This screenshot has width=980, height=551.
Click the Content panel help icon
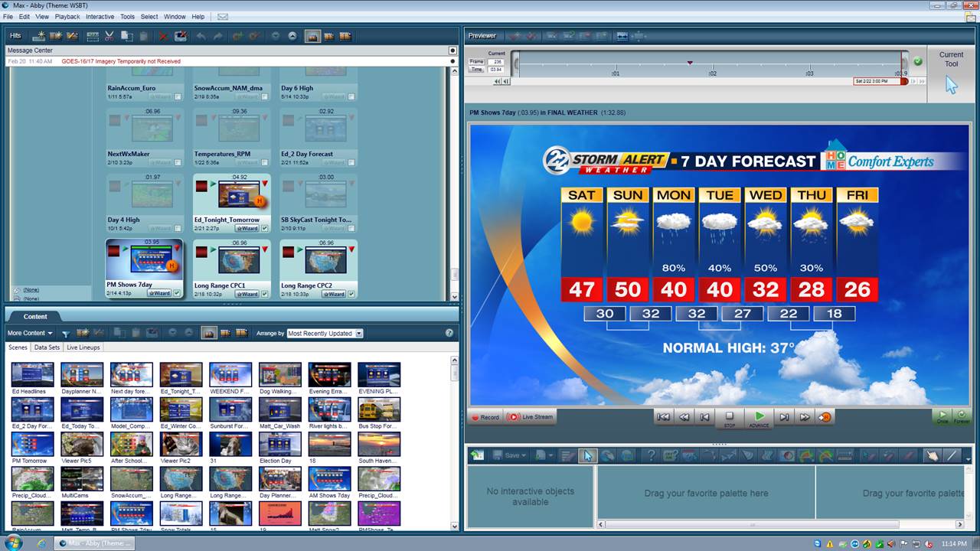[449, 333]
